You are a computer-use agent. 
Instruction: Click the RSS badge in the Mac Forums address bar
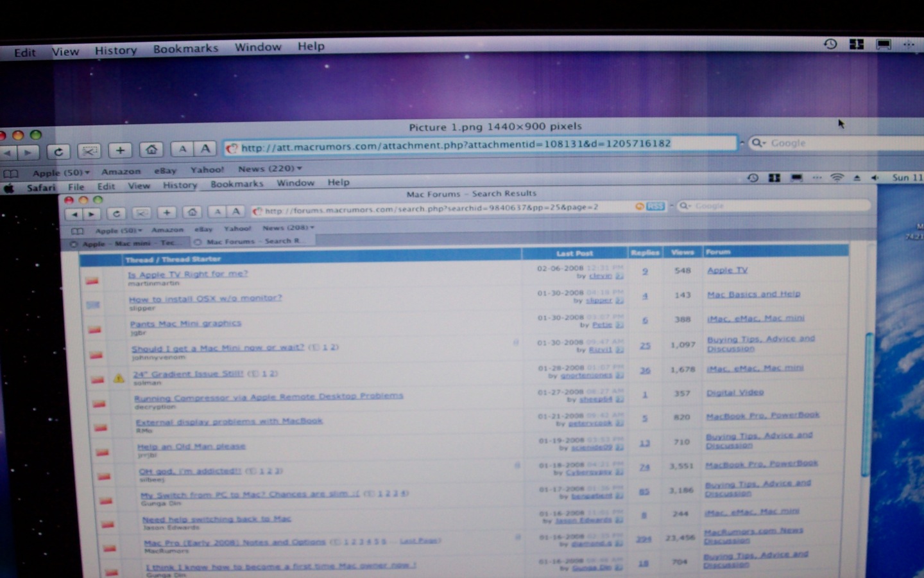coord(655,206)
